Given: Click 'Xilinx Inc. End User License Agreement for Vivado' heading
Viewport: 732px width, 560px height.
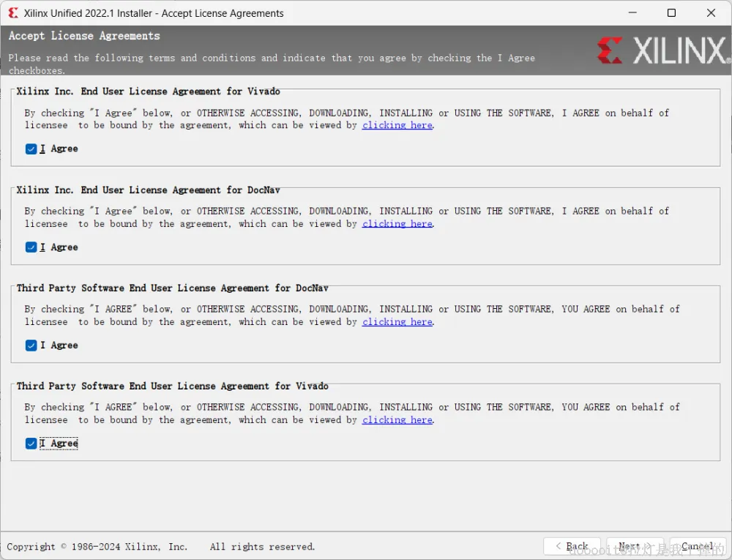Looking at the screenshot, I should 148,92.
